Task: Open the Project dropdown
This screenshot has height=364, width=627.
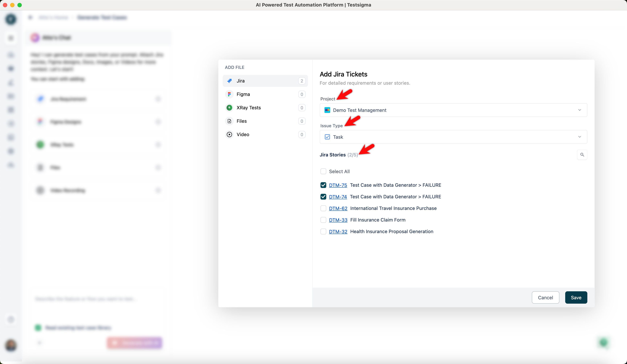Action: (x=579, y=110)
